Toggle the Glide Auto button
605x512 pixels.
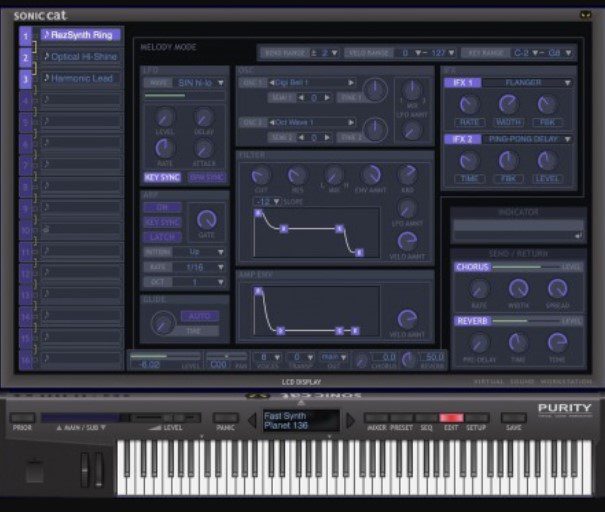(200, 317)
